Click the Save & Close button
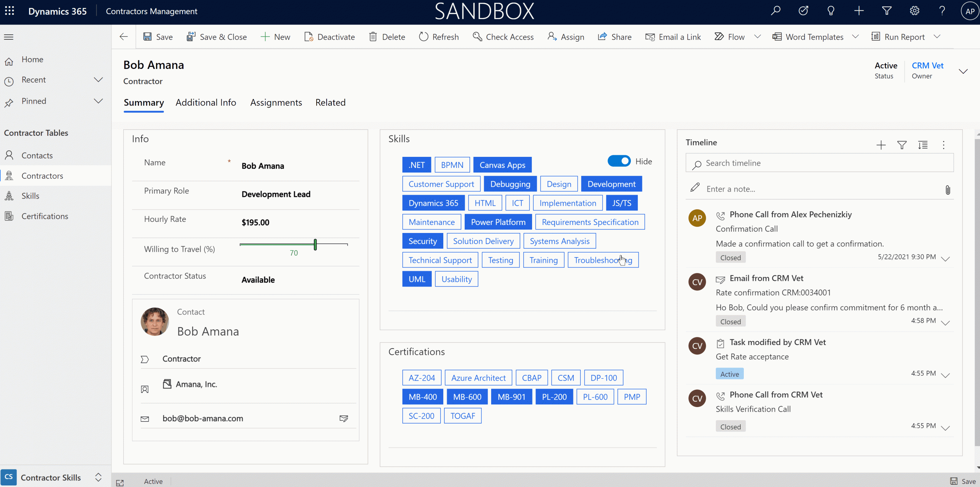This screenshot has width=980, height=487. point(217,37)
